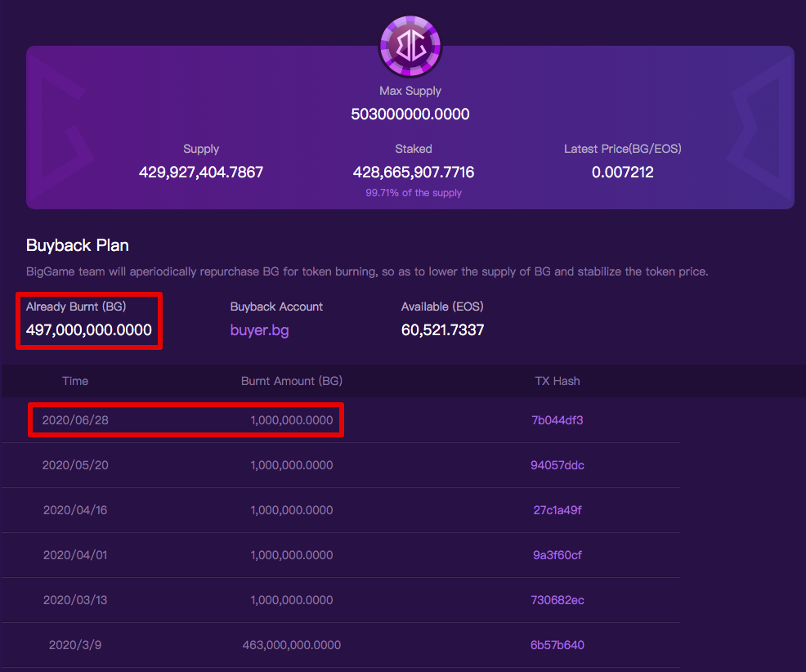Select the Latest Price value 0.007212
806x672 pixels.
coord(623,172)
